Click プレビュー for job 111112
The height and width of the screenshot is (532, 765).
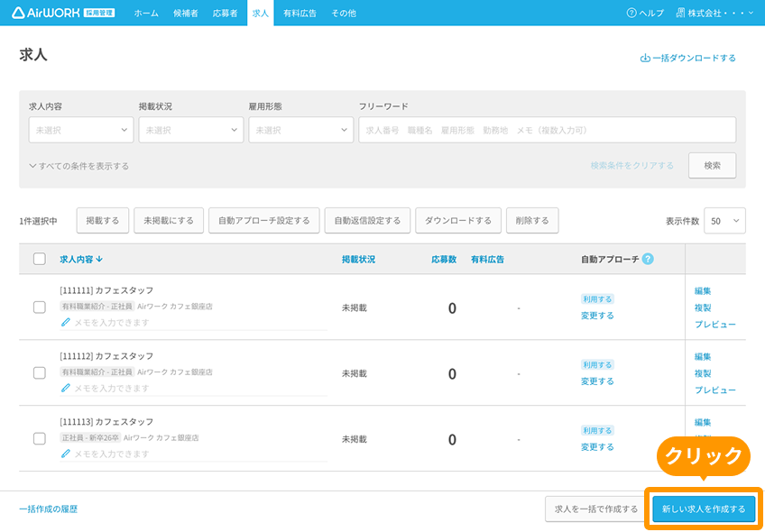pyautogui.click(x=715, y=390)
